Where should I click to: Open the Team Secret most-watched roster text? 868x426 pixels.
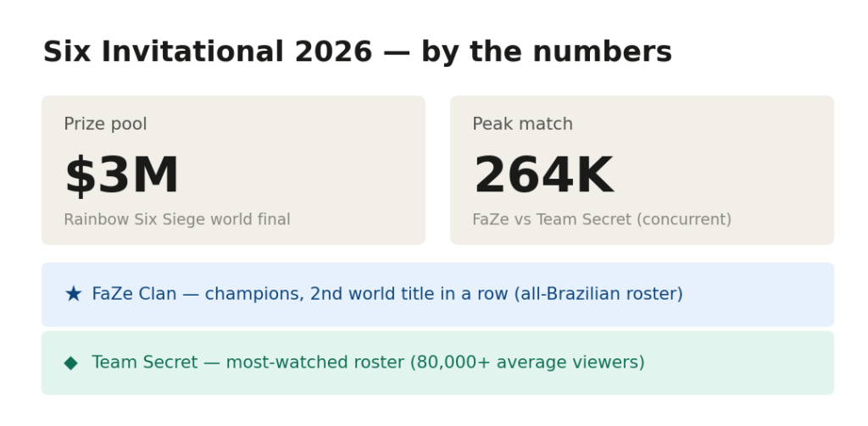tap(368, 362)
